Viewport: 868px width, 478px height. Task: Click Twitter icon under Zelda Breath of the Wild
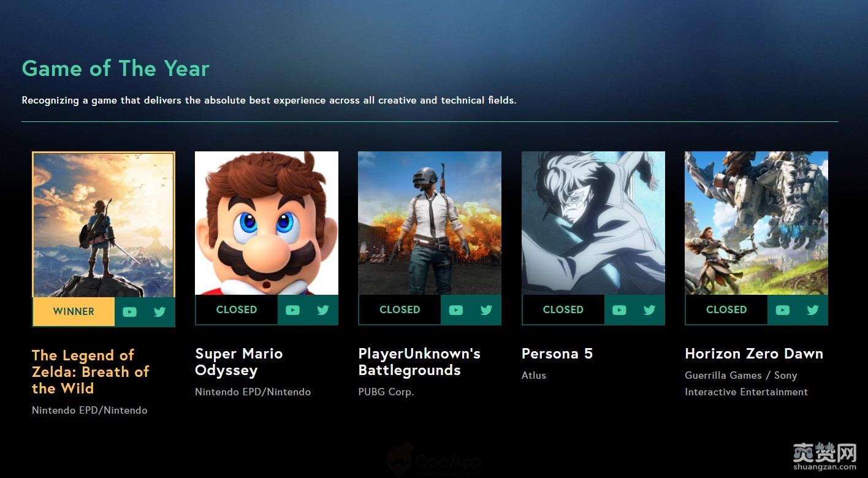pyautogui.click(x=160, y=312)
